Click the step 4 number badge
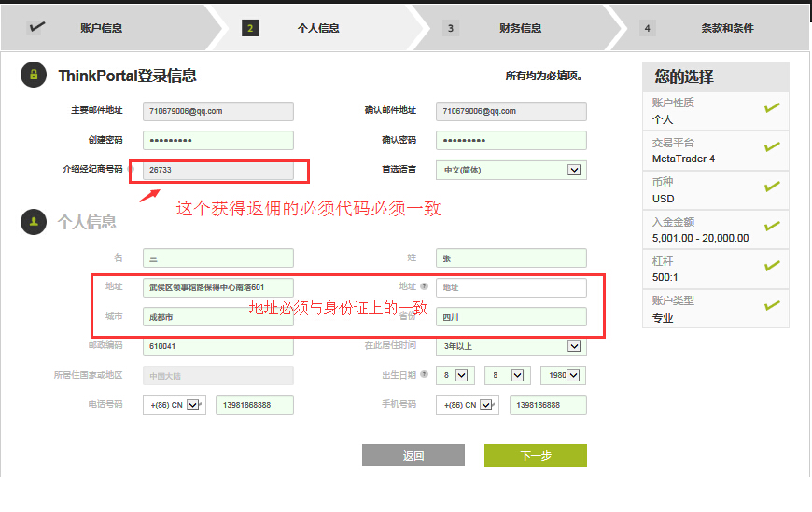 pyautogui.click(x=648, y=28)
